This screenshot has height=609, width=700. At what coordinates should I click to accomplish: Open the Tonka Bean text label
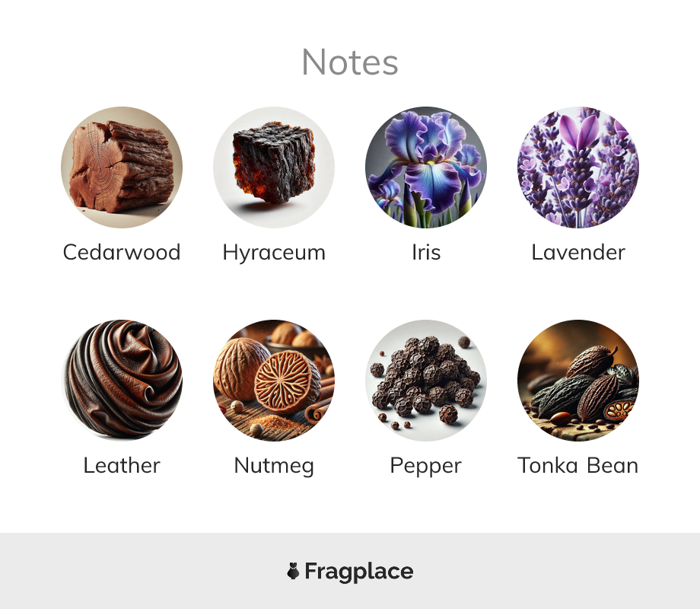pyautogui.click(x=578, y=465)
